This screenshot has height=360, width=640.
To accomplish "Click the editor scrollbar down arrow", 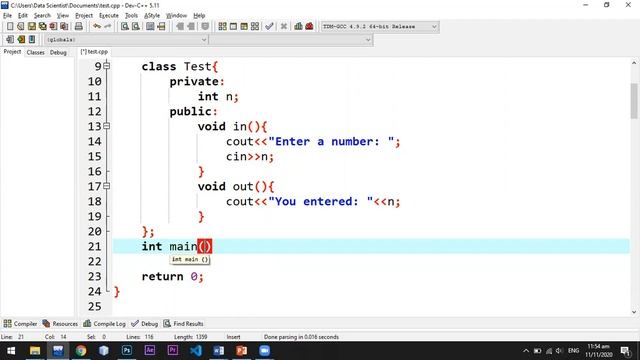I will 633,312.
